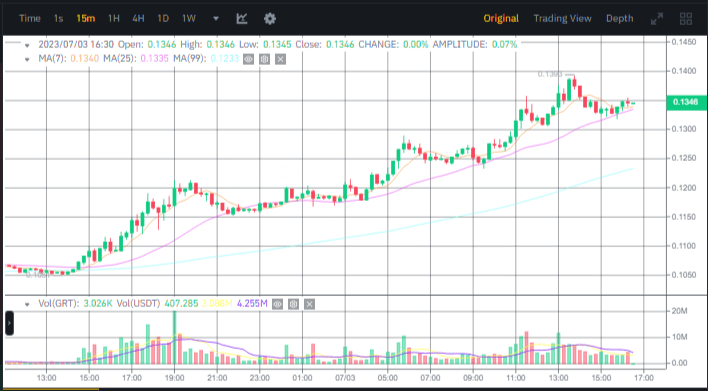Select the Original chart view

[501, 19]
